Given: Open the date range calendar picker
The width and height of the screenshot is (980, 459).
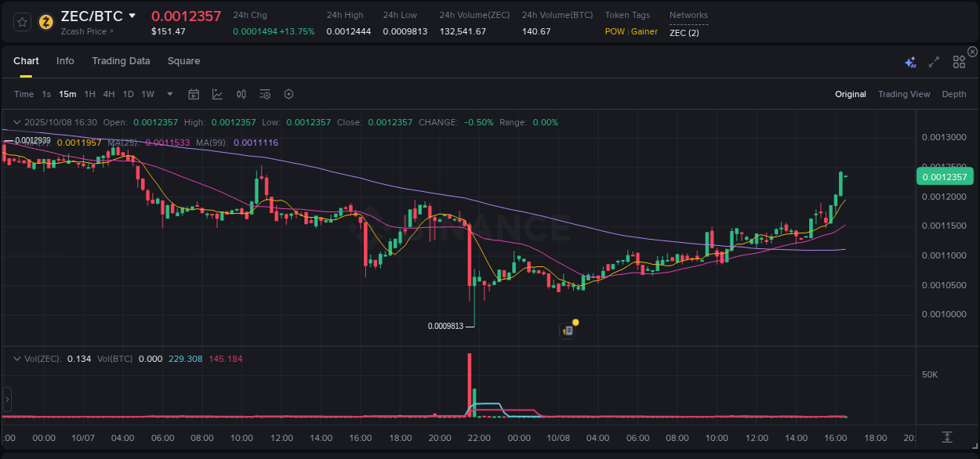Looking at the screenshot, I should [194, 94].
